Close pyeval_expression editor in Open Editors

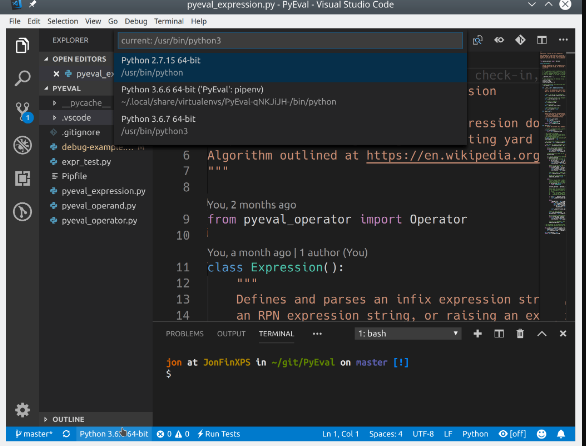coord(56,74)
